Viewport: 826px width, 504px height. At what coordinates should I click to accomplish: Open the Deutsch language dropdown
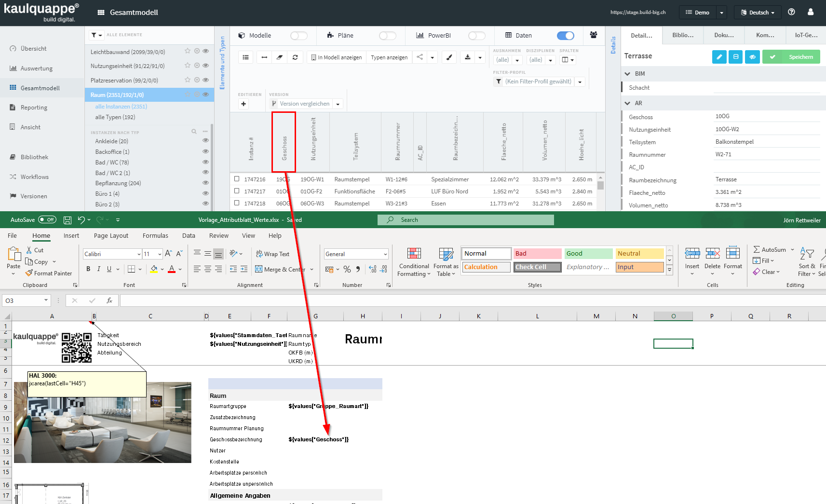coord(758,13)
